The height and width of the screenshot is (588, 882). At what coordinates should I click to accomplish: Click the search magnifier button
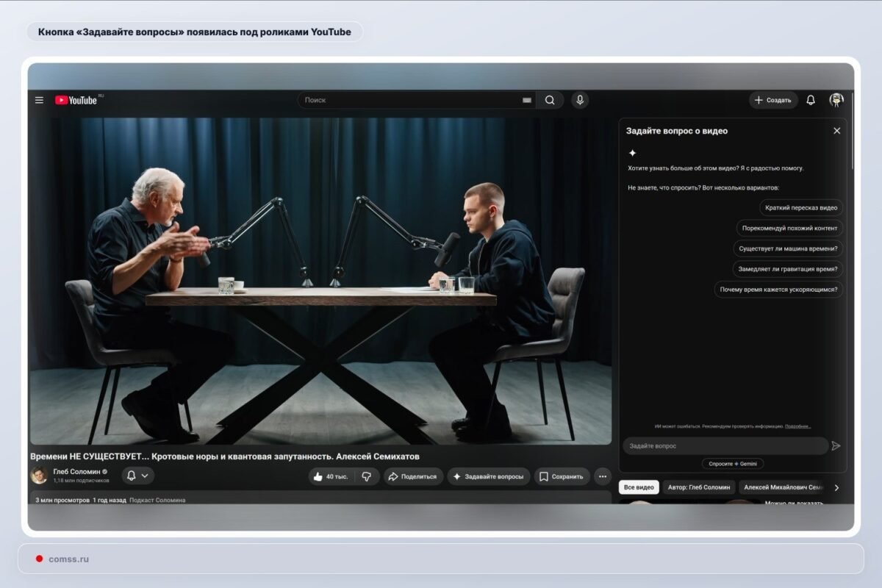(x=550, y=100)
